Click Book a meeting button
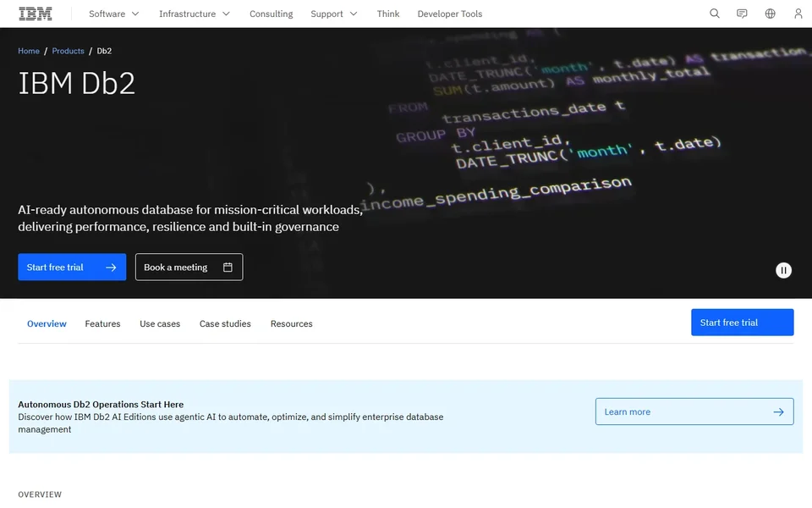The width and height of the screenshot is (812, 508). [189, 267]
